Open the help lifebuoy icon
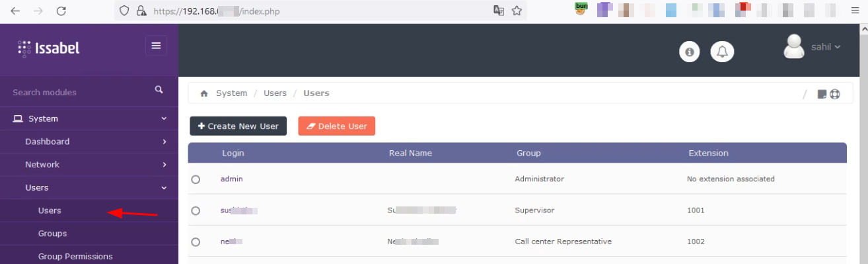Image resolution: width=868 pixels, height=264 pixels. coord(834,94)
